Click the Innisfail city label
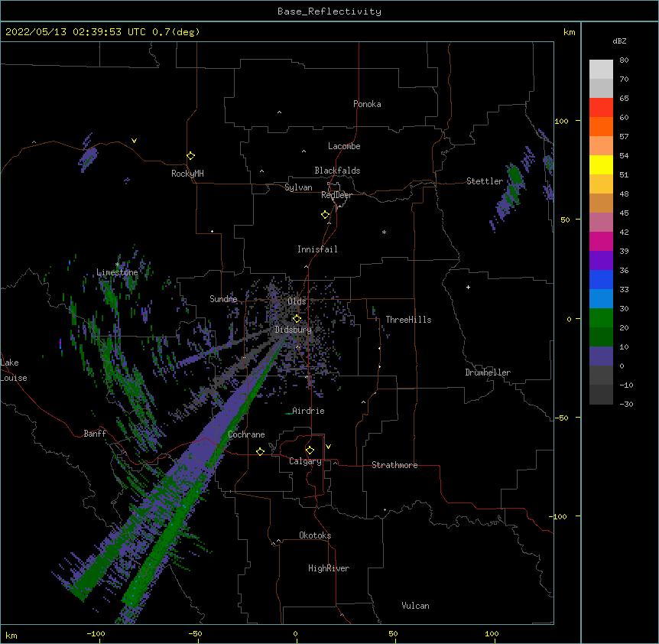The width and height of the screenshot is (659, 644). (317, 249)
